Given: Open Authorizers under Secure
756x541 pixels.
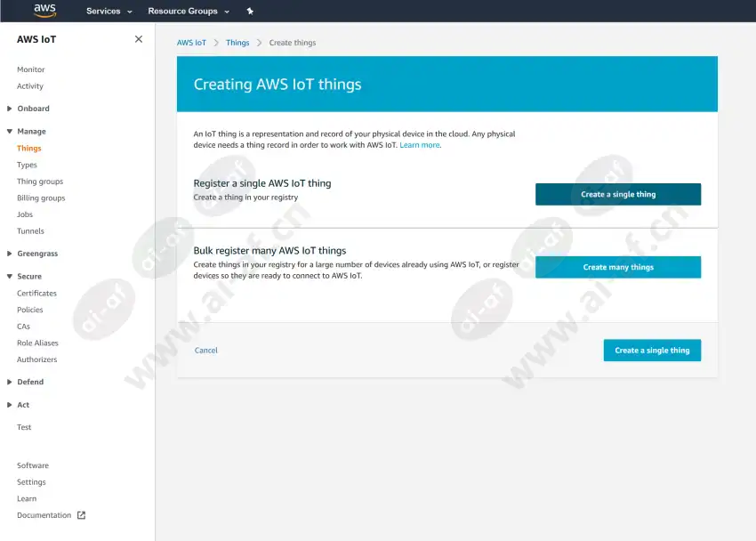Looking at the screenshot, I should pos(37,359).
